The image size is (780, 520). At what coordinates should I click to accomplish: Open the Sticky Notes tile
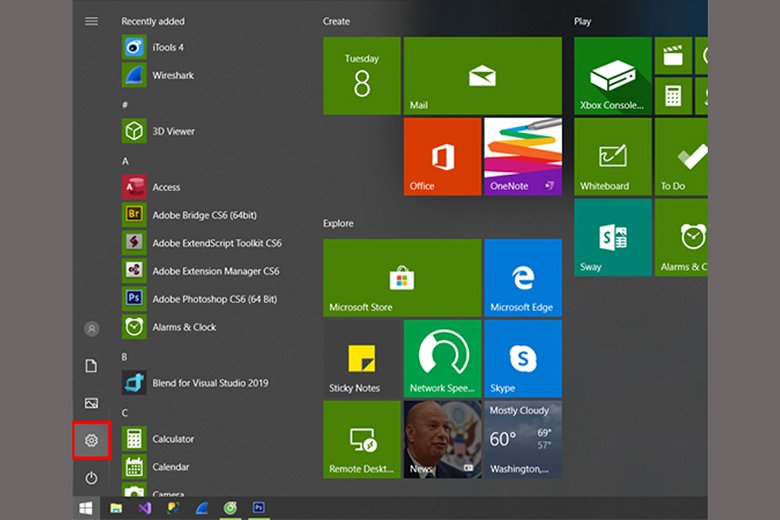click(361, 359)
